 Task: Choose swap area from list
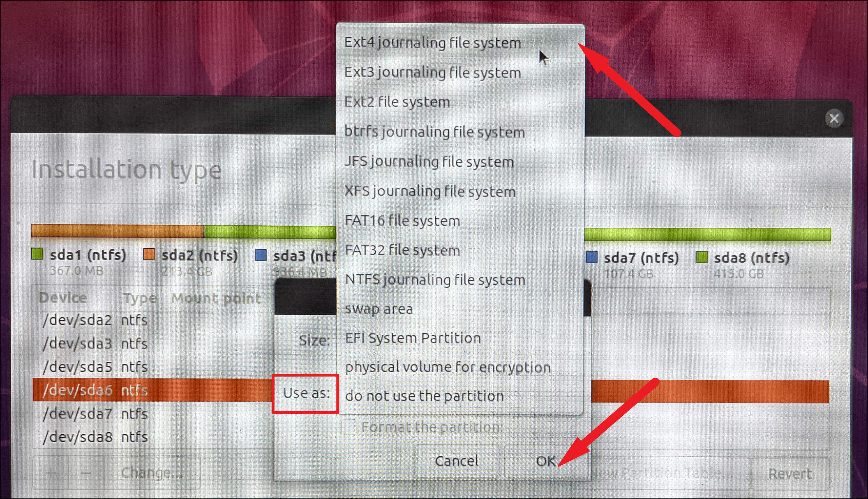tap(460, 309)
